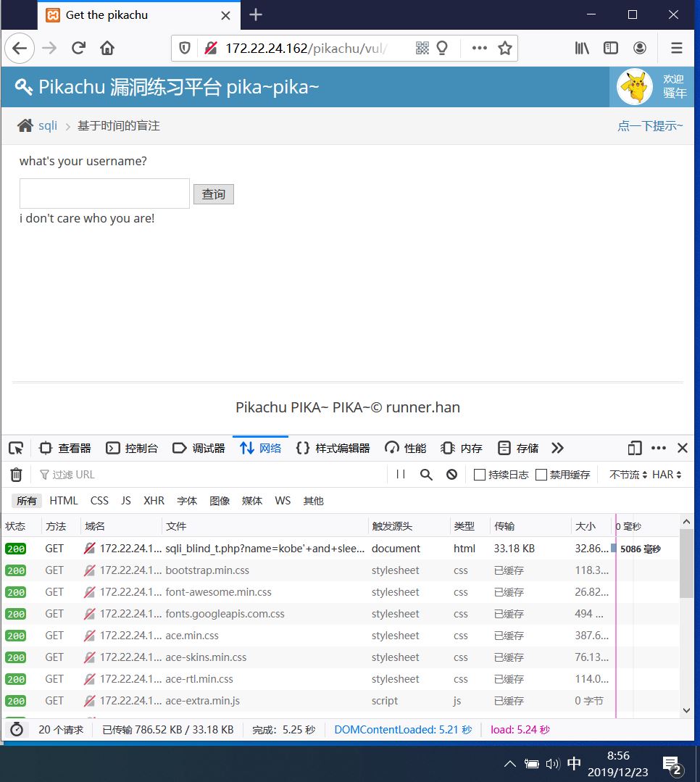Viewport: 700px width, 782px height.
Task: Open Windows notification center icon
Action: click(x=672, y=764)
